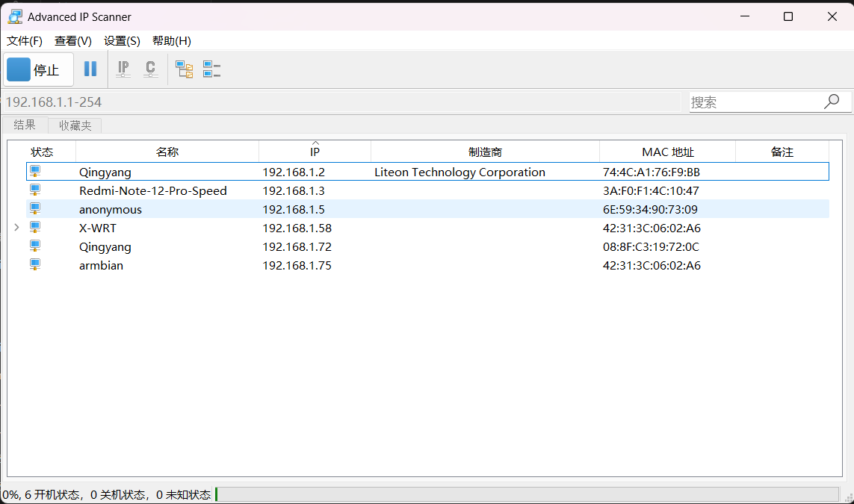Click the IP range field 192.168.1.1-254
The width and height of the screenshot is (854, 504).
(x=342, y=102)
